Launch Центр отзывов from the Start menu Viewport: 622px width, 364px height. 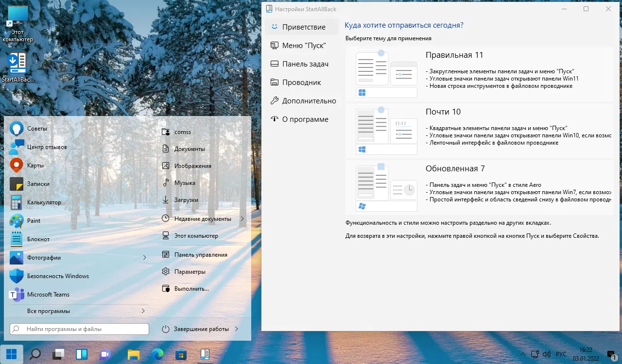pos(17,147)
